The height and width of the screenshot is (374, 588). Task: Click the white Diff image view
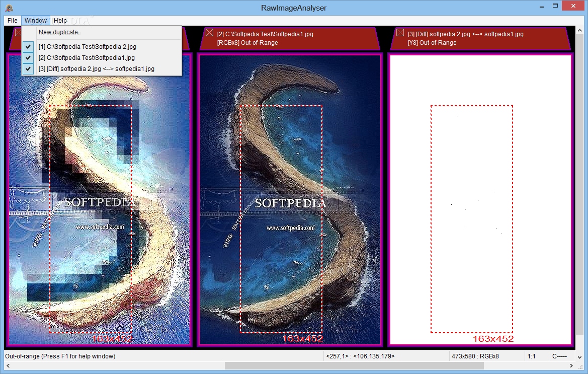pos(480,199)
